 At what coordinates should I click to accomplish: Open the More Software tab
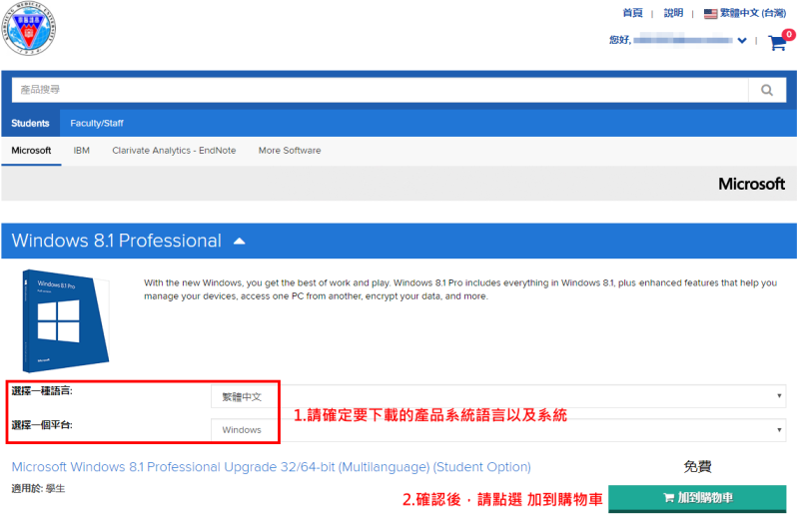pos(290,151)
